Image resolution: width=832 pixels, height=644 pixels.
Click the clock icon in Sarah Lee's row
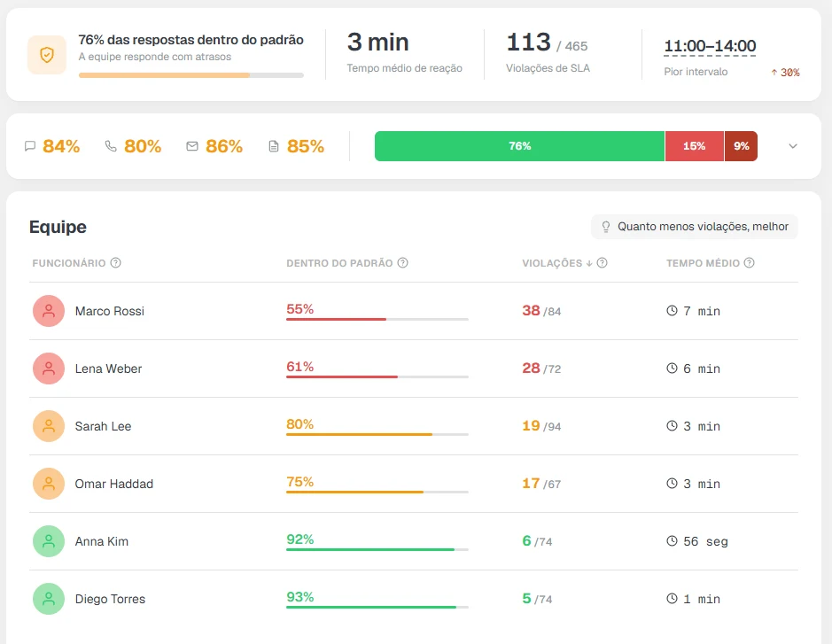pyautogui.click(x=672, y=425)
